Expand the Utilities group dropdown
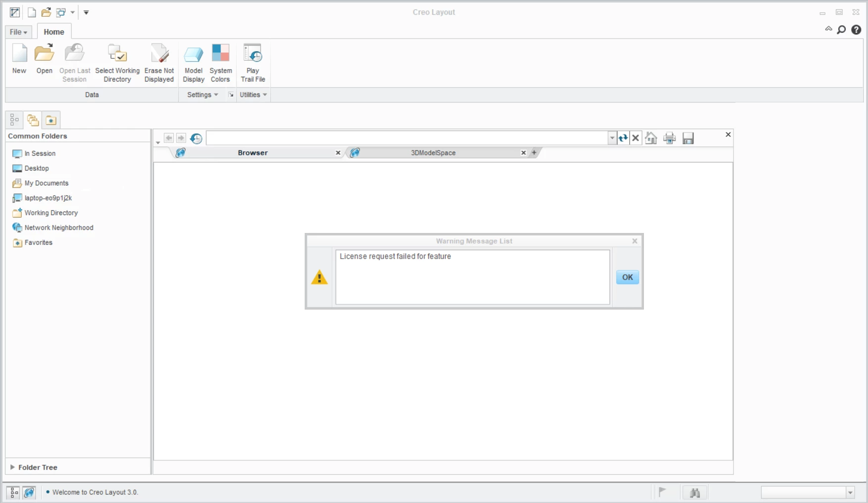Image resolution: width=868 pixels, height=503 pixels. [253, 94]
